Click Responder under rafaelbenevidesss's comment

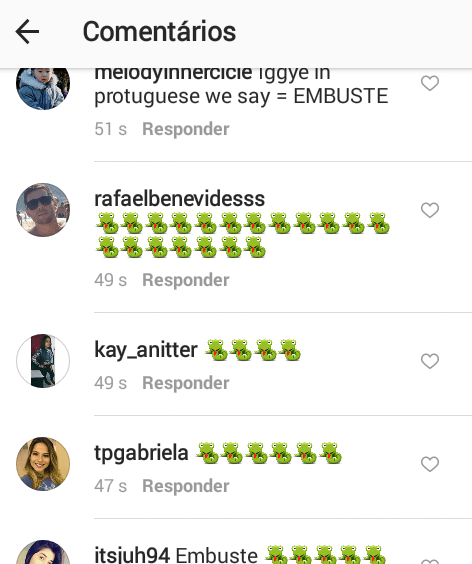pos(186,280)
